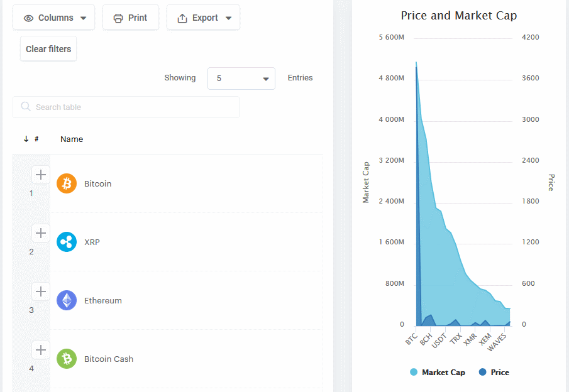Click the Price and Market Cap chart title
569x392 pixels.
[x=459, y=16]
